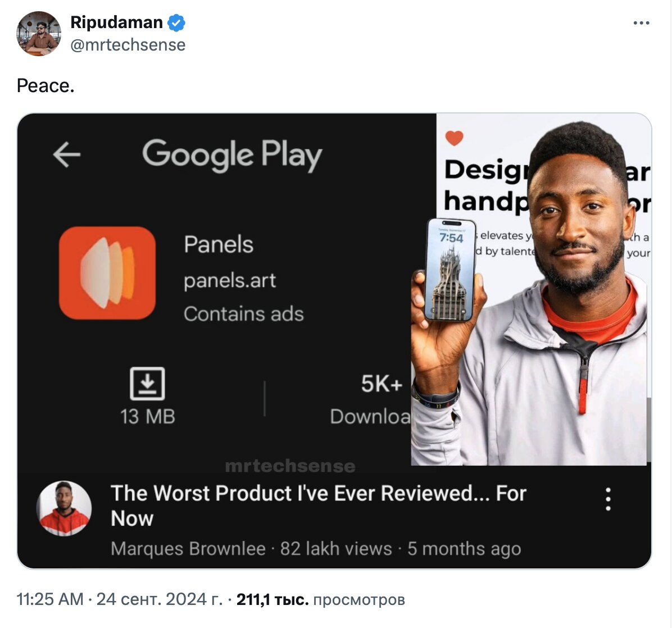Click the blue verified badge

pos(176,22)
